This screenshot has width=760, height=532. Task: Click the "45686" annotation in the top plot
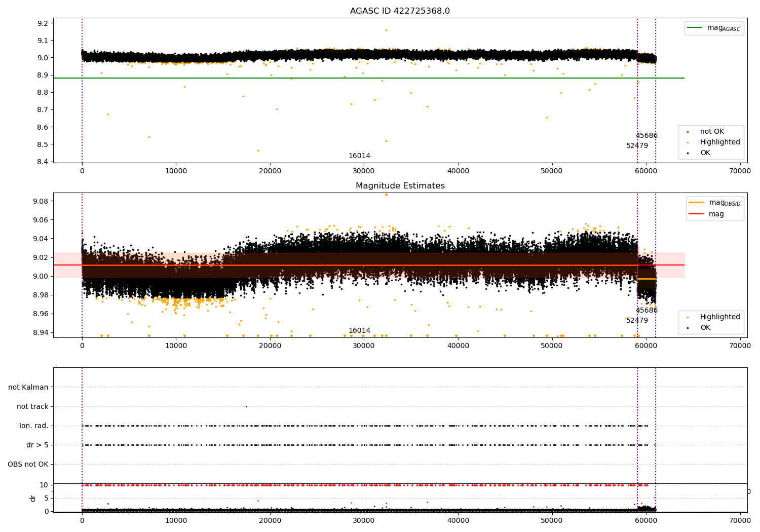point(647,136)
